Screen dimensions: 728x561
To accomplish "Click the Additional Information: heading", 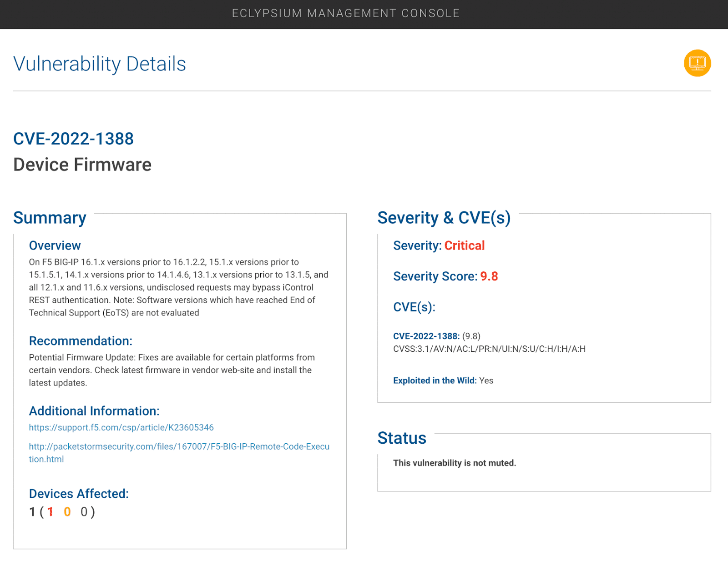I will (x=94, y=411).
